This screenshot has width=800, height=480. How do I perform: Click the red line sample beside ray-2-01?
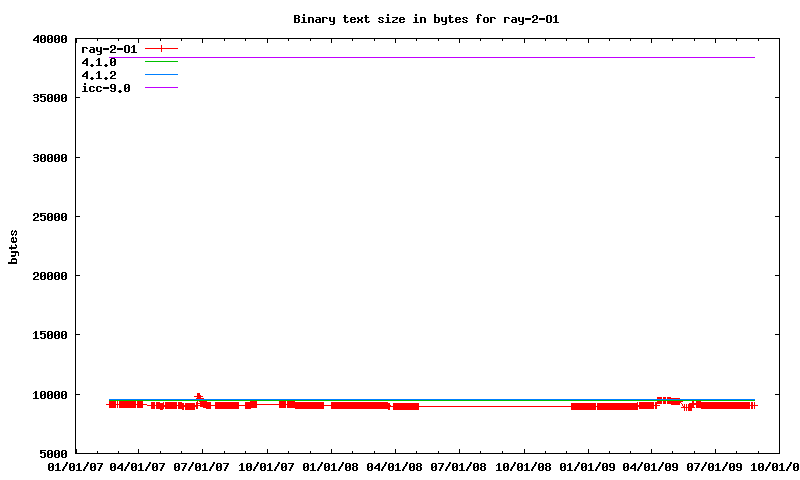[161, 48]
